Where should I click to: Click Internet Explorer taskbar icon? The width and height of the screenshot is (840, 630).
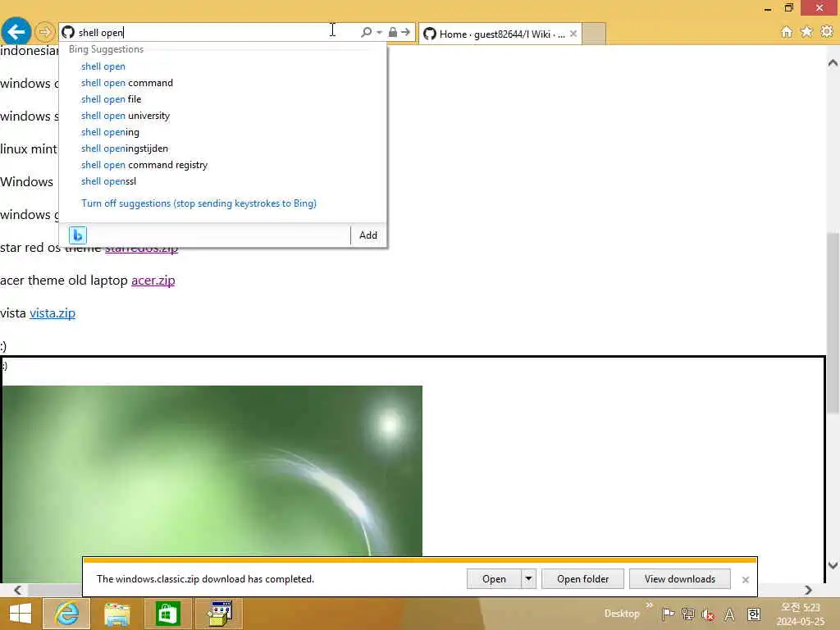[x=66, y=614]
